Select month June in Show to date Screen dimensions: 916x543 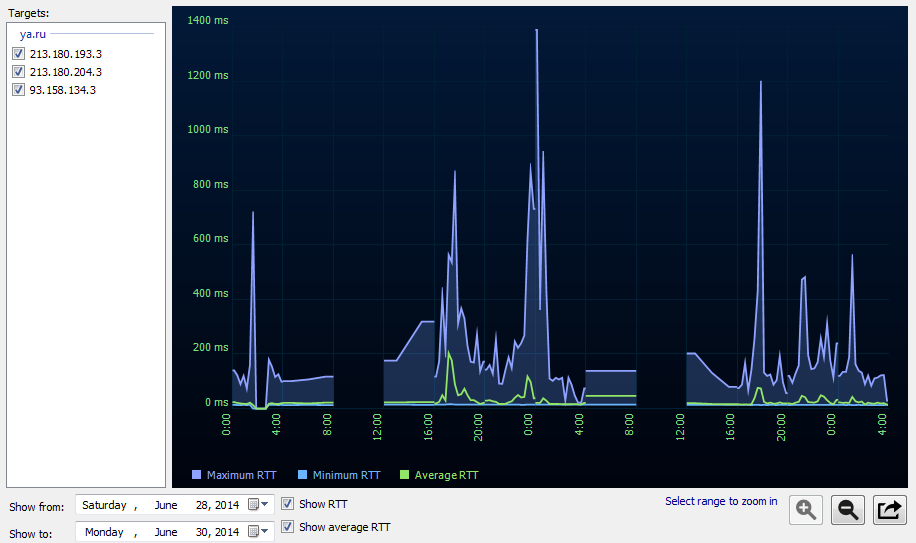coord(165,532)
